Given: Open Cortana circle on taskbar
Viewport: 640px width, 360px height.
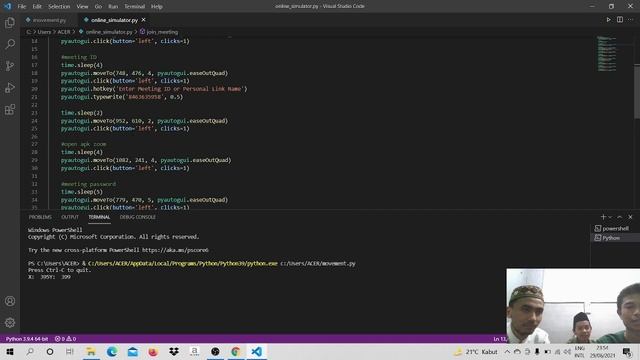Looking at the screenshot, I should click(50, 351).
